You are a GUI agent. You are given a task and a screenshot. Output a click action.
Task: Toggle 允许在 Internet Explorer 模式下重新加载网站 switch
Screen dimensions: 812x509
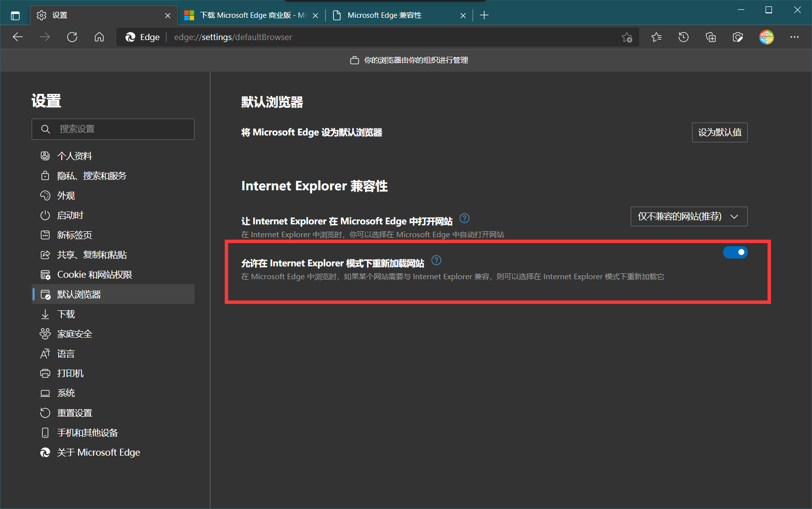[735, 253]
